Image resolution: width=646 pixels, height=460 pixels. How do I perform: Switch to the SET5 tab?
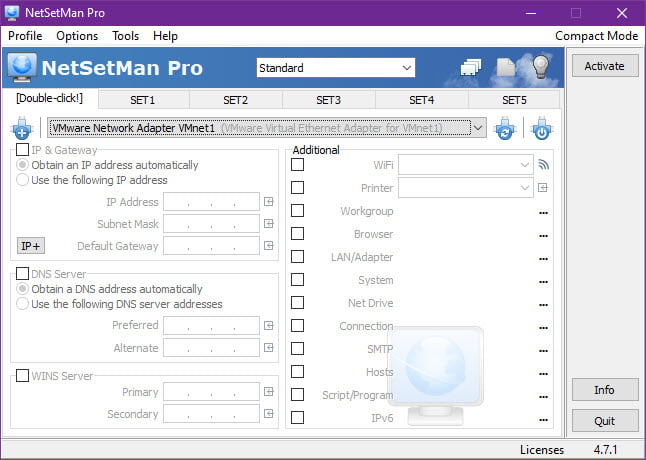[x=514, y=100]
